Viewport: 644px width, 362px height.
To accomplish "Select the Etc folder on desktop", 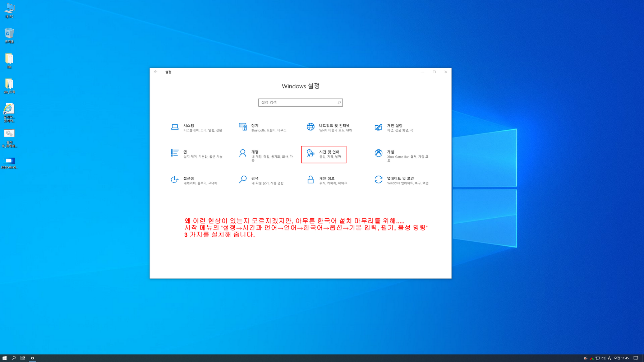I will (9, 61).
